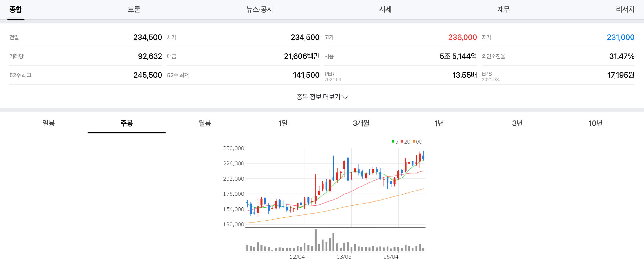Screen dimensions: 644x263
Task: Open the 뉴스·공시 tab
Action: 260,9
